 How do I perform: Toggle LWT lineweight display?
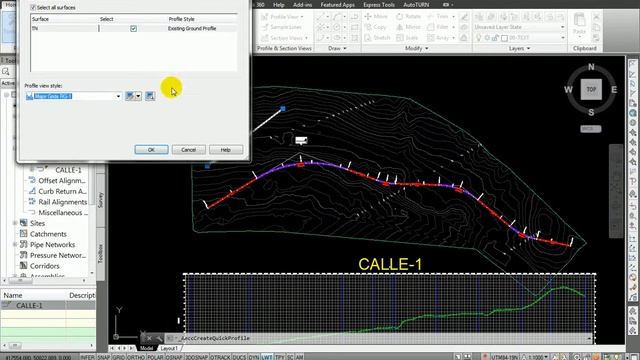(x=267, y=357)
